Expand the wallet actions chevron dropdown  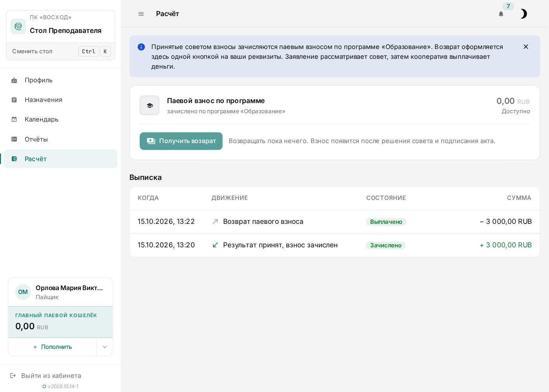point(105,347)
